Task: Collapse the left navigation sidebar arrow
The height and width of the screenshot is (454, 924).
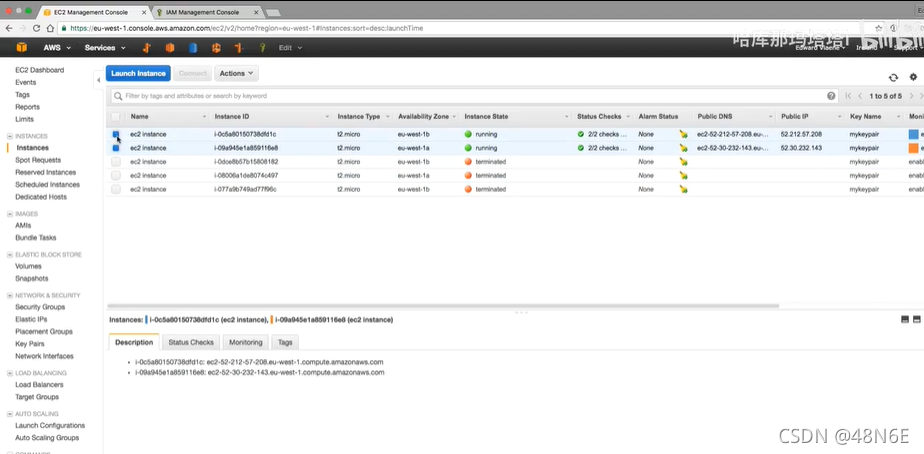Action: [x=98, y=80]
